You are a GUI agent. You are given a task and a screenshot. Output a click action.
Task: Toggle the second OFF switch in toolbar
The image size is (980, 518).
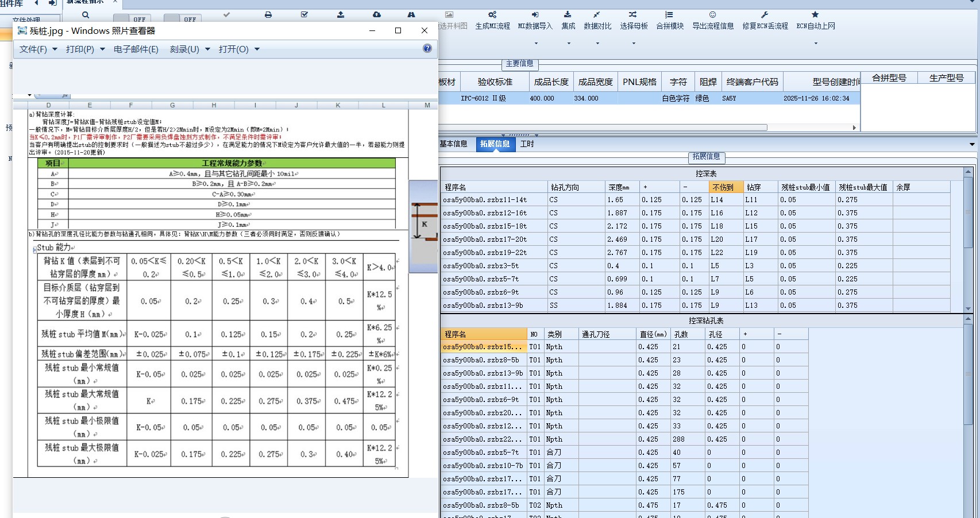183,19
